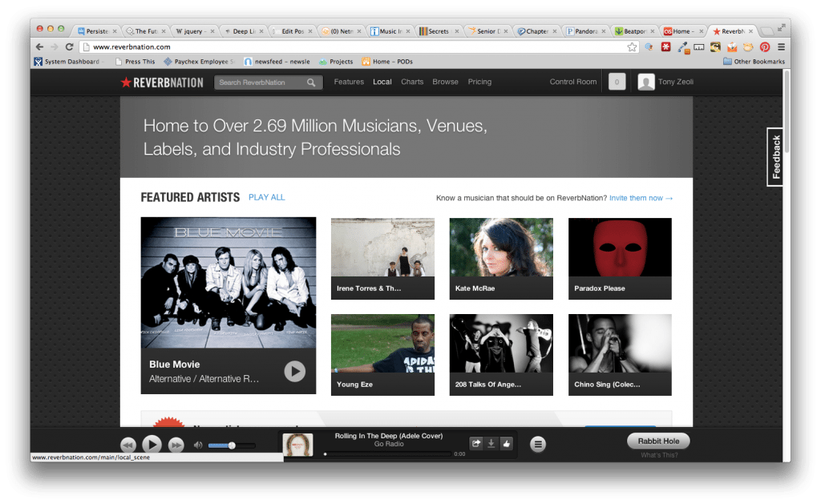The image size is (821, 504).
Task: Click PLAY ALL featured artists
Action: tap(266, 197)
